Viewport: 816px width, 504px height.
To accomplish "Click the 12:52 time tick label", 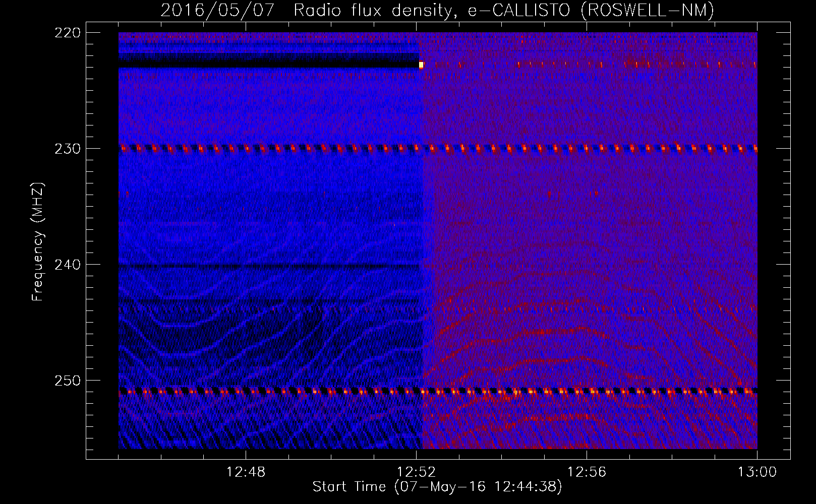I will (x=416, y=472).
